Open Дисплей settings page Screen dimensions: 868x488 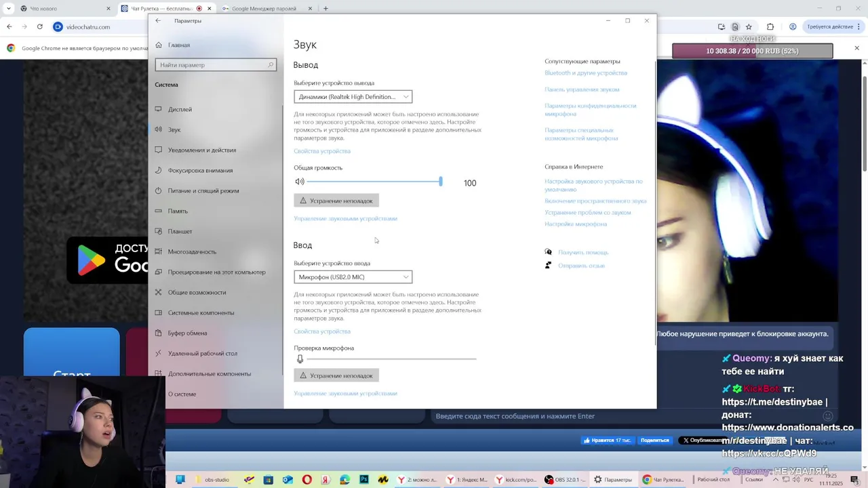[x=180, y=109]
